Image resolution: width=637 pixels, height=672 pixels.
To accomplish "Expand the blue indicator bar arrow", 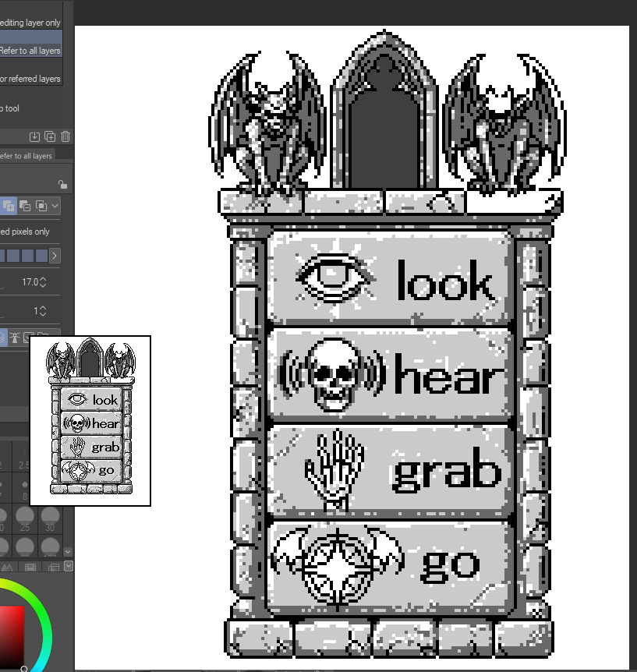I will pyautogui.click(x=55, y=256).
